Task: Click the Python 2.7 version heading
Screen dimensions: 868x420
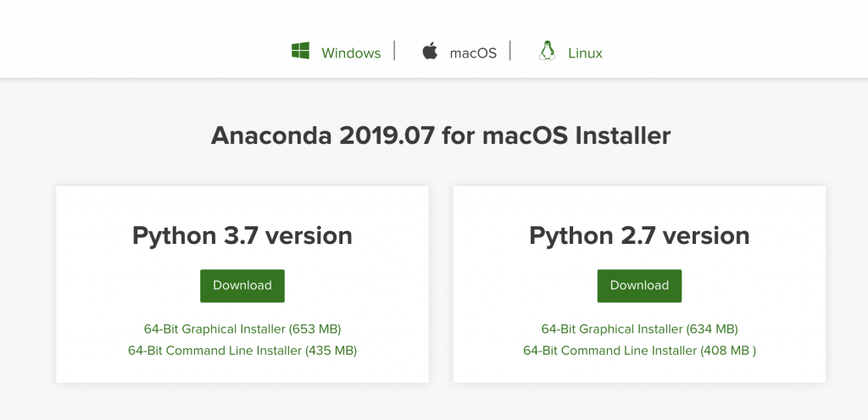Action: point(639,235)
